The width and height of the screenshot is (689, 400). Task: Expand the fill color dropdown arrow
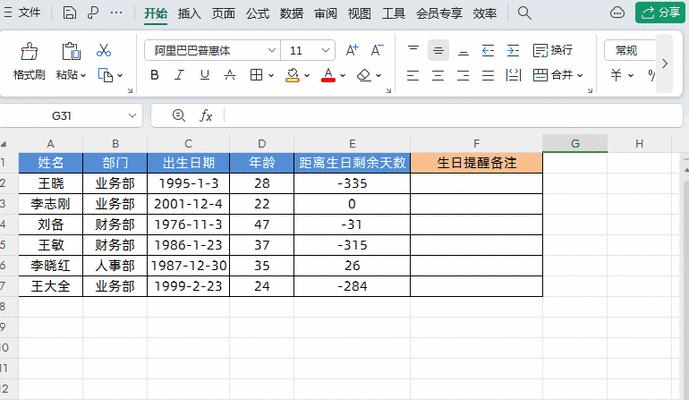(x=307, y=76)
